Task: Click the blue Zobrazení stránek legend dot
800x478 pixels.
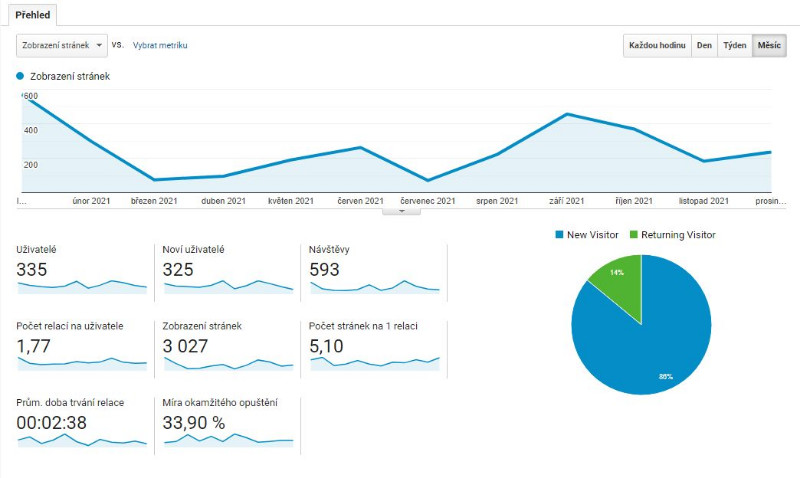Action: click(x=20, y=76)
